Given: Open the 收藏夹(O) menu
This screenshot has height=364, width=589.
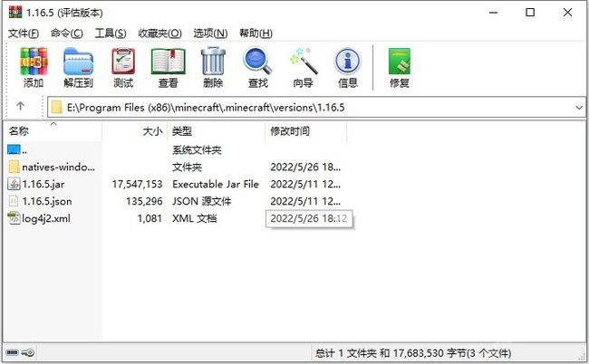Looking at the screenshot, I should (x=158, y=33).
